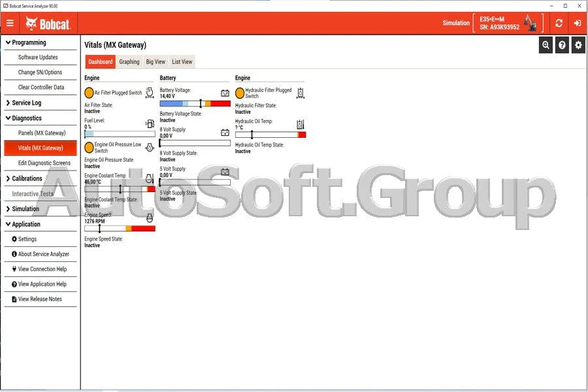This screenshot has width=588, height=392.
Task: Click the Battery Voltage battery icon
Action: (x=225, y=93)
